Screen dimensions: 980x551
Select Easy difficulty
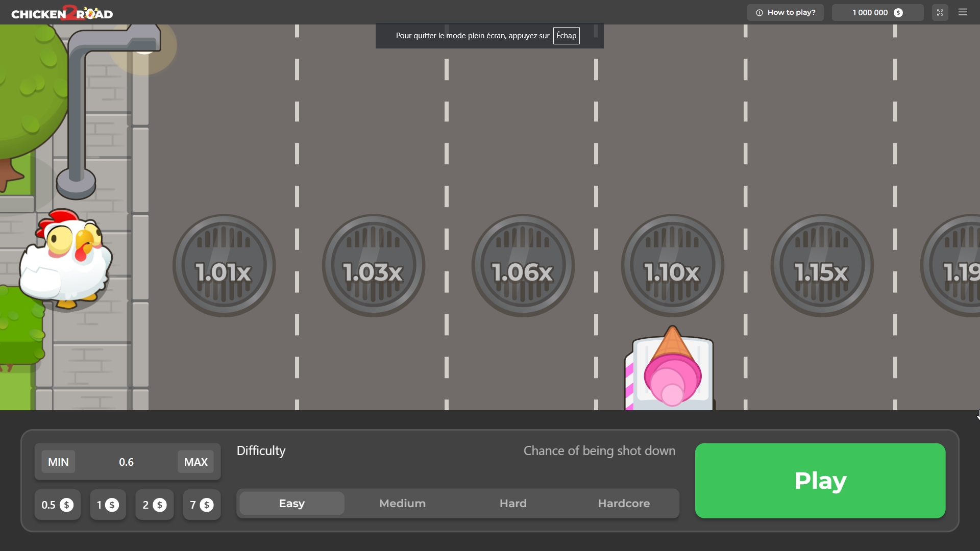[292, 504]
